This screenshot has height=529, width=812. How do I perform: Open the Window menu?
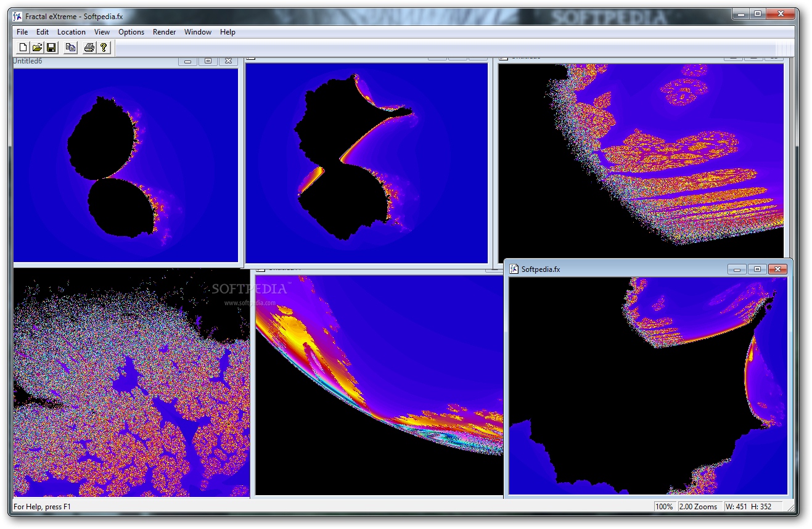click(x=198, y=32)
